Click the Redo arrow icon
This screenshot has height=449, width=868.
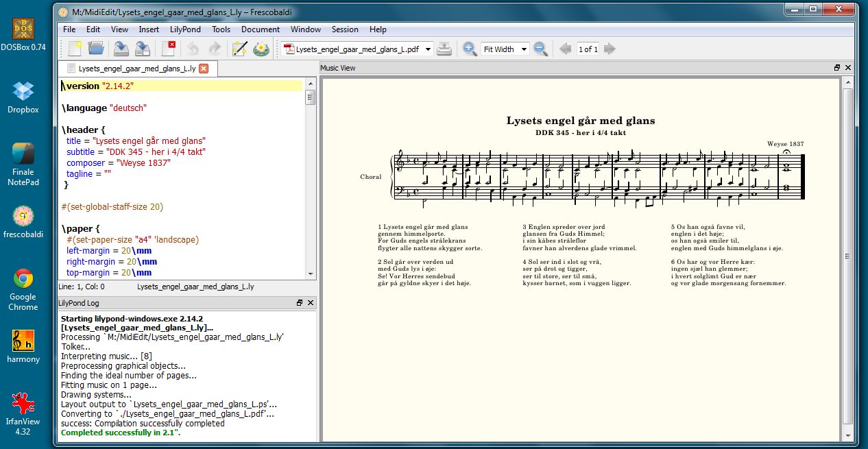point(215,49)
